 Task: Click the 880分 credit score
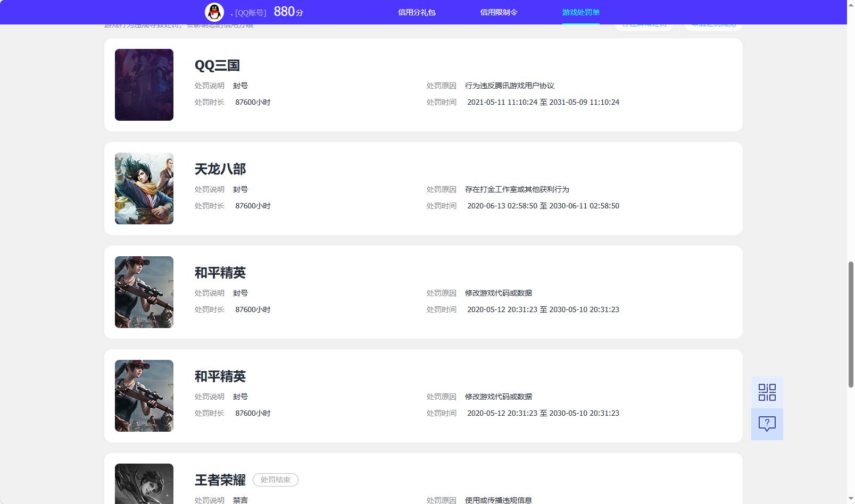[288, 12]
